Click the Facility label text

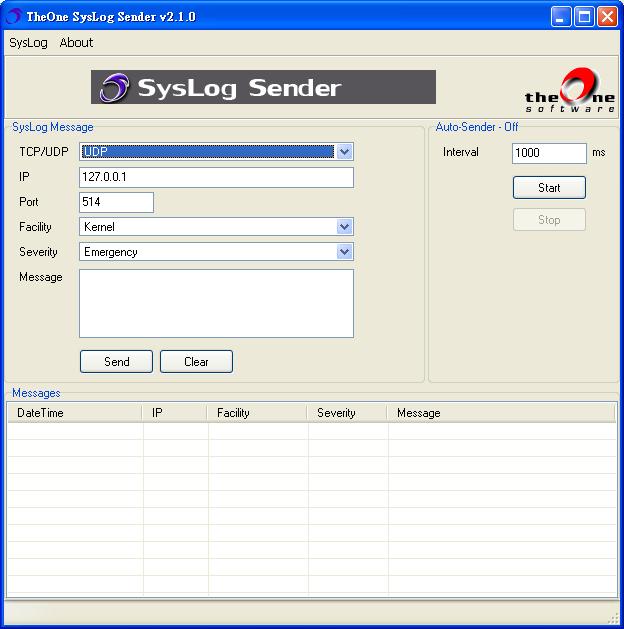click(35, 227)
